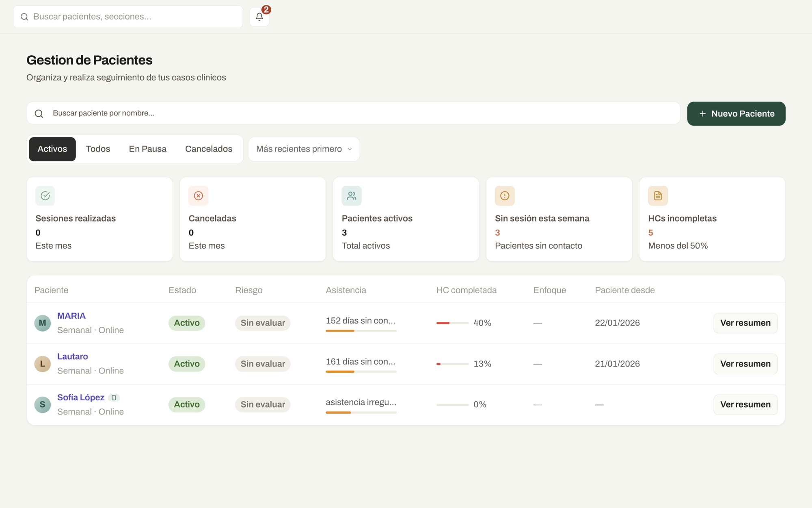
Task: Open the Más recientes primero sort dropdown
Action: click(304, 149)
